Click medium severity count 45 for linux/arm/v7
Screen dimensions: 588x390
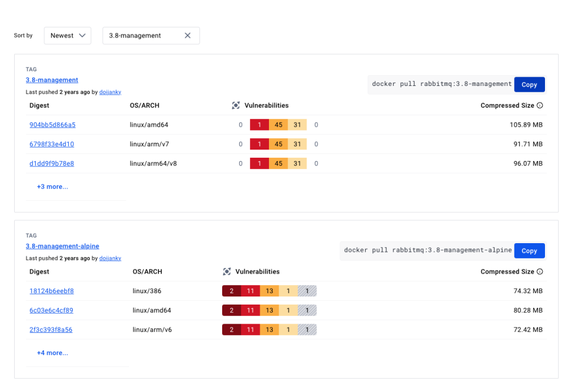[x=278, y=144]
